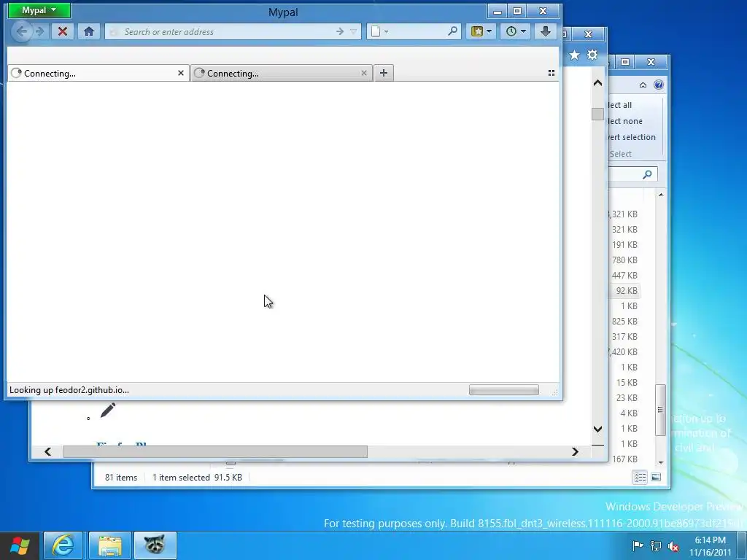Open Favorites star in Internet Explorer window

tap(575, 55)
